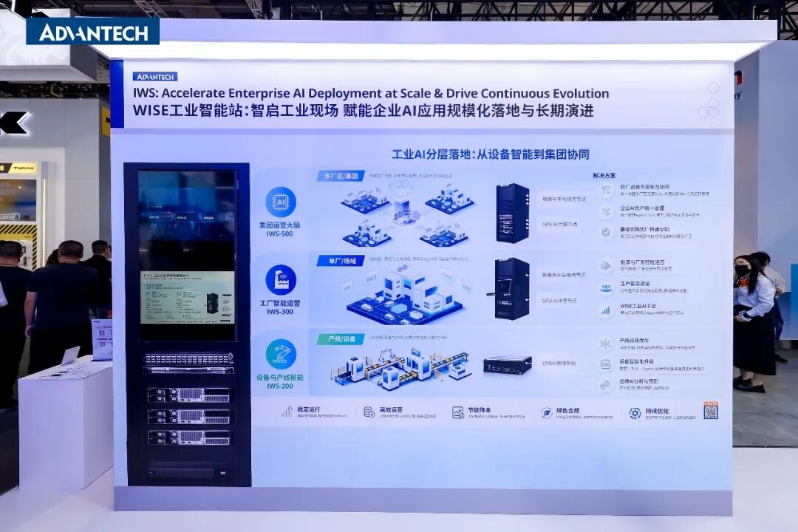Click the WISE工业AI平台 text
This screenshot has width=798, height=532.
coord(638,306)
